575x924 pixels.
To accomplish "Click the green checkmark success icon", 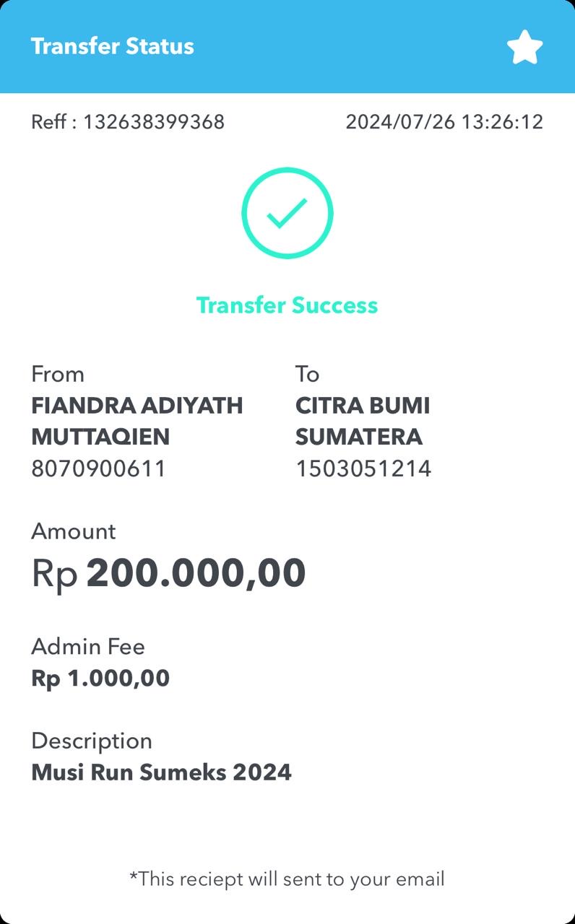I will point(287,212).
